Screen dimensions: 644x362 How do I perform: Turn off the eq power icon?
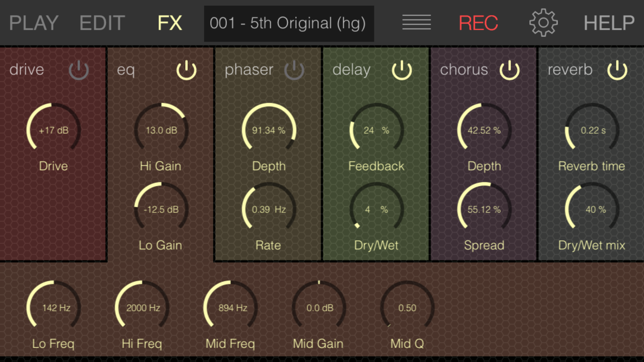(186, 70)
